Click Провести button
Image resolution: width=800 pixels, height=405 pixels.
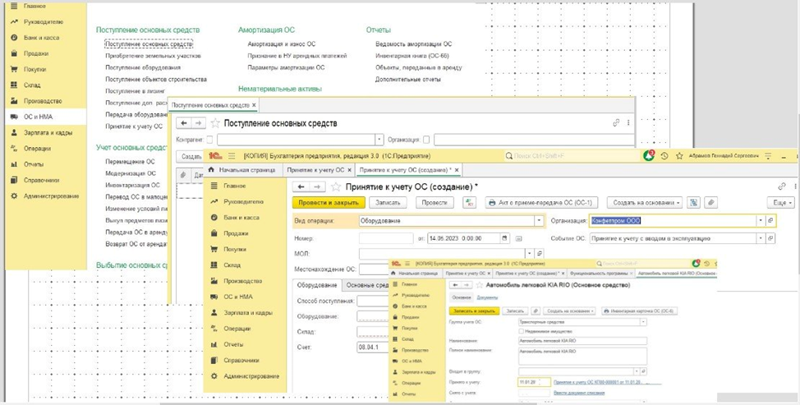[x=434, y=202]
